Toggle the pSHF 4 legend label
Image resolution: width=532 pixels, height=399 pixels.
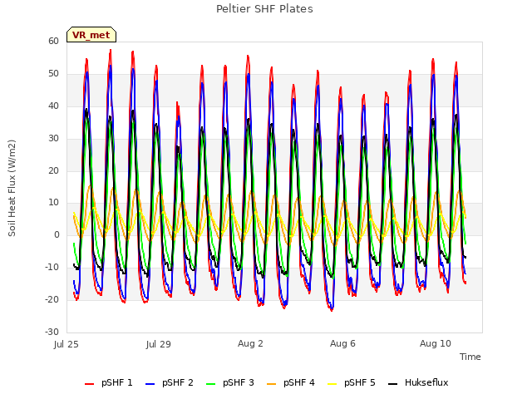coord(299,382)
